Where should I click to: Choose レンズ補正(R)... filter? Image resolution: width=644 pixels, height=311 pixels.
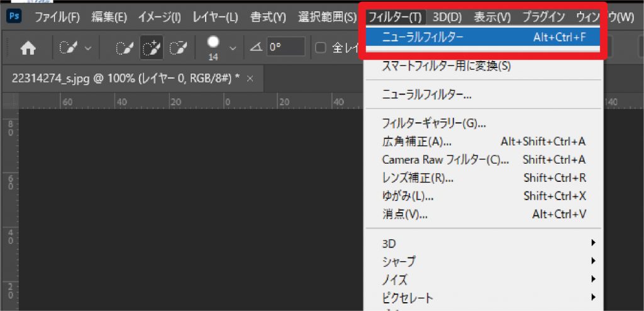tap(484, 178)
